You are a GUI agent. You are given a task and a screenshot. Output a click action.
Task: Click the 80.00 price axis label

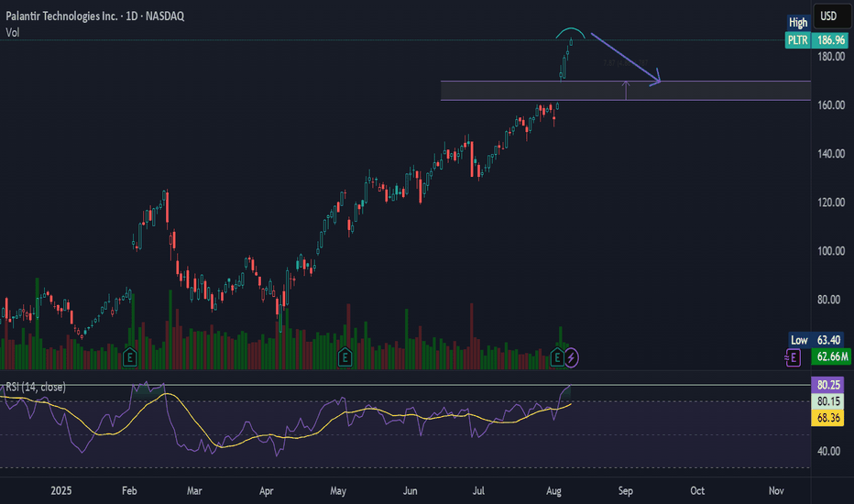828,300
